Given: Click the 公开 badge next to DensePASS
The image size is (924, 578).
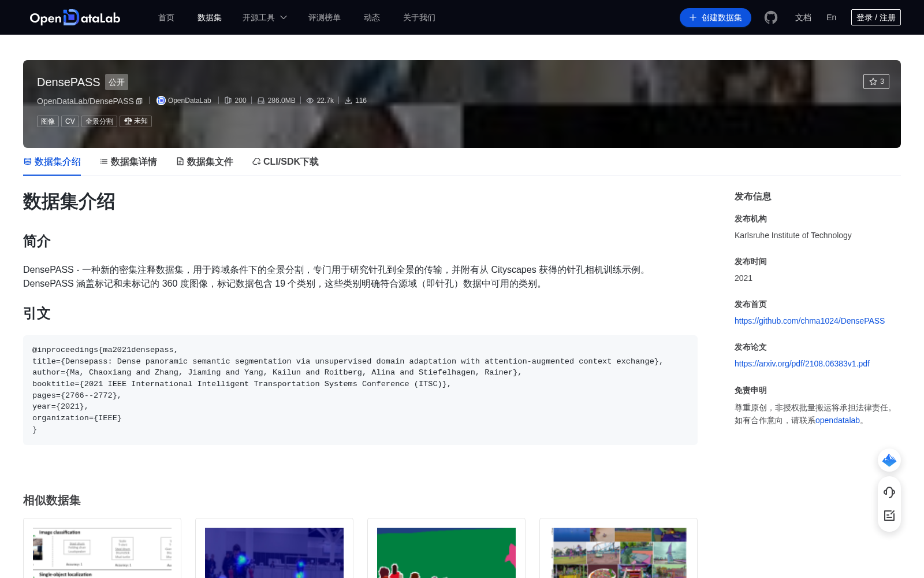Looking at the screenshot, I should tap(117, 82).
